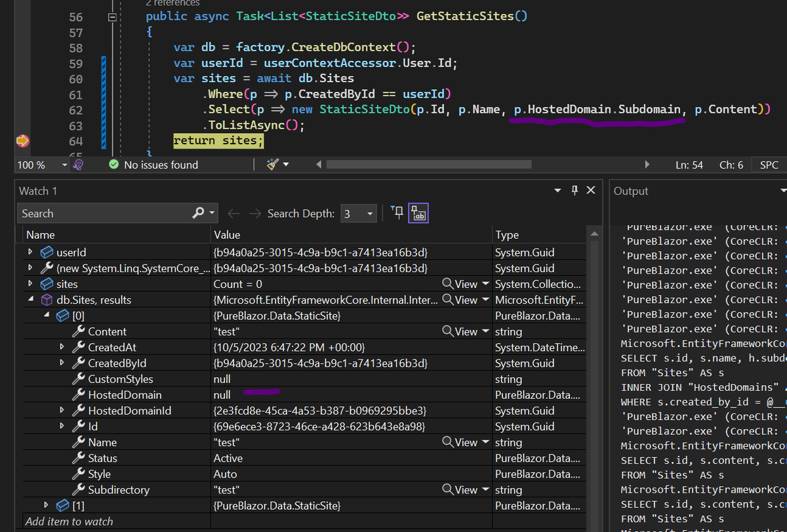Click the Watch list scrollbar up arrow
Viewport: 787px width, 532px height.
pos(594,234)
